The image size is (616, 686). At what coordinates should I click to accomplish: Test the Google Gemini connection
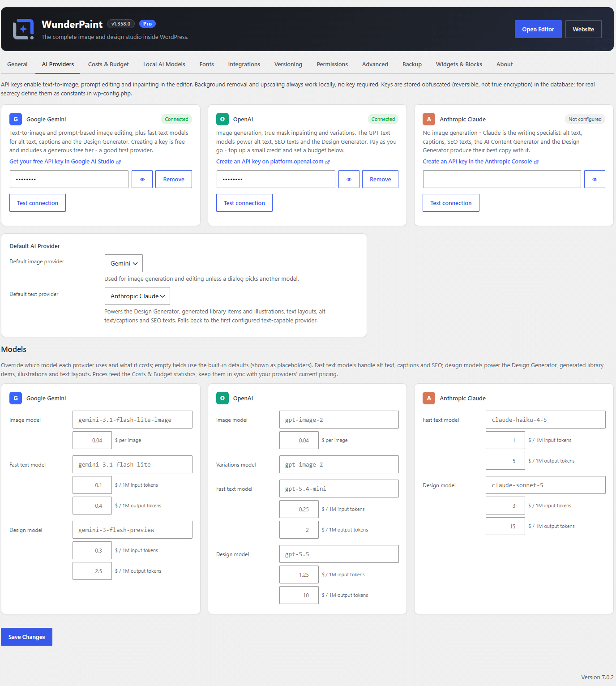(x=38, y=203)
